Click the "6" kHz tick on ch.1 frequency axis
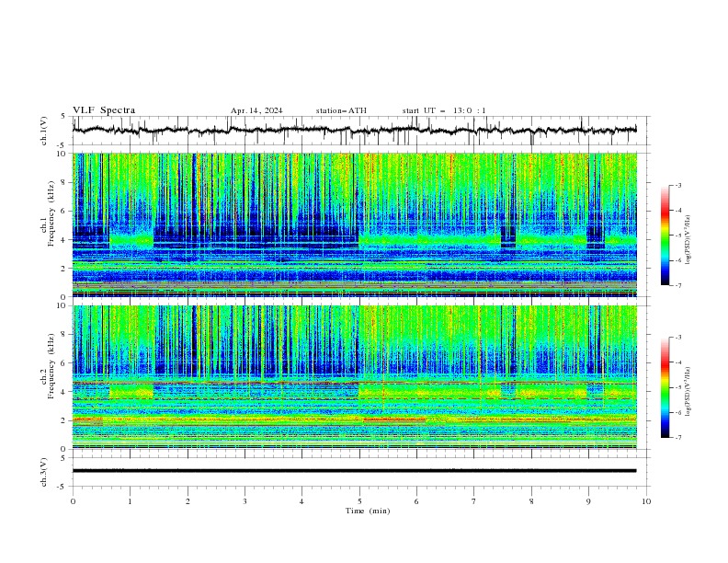 65,211
